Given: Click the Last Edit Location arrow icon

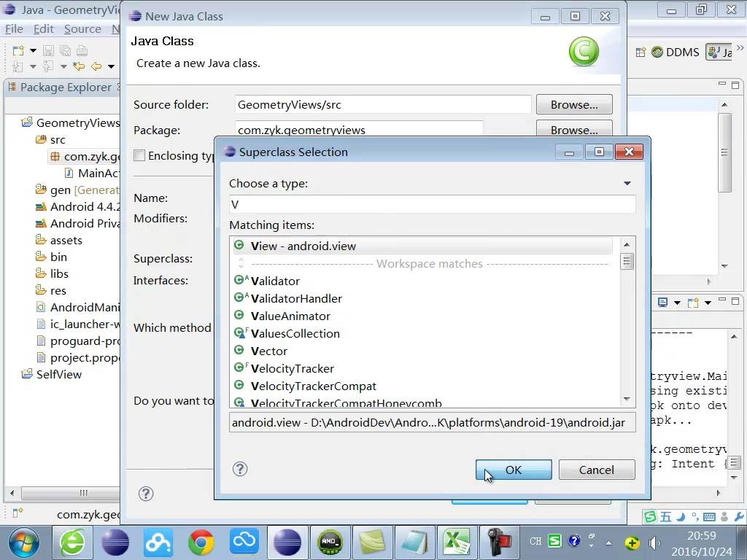Looking at the screenshot, I should pos(79,66).
